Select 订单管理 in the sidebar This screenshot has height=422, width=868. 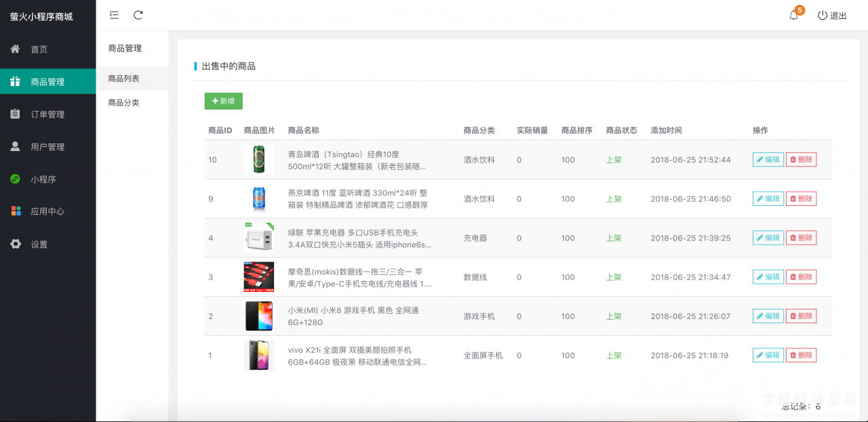43,114
